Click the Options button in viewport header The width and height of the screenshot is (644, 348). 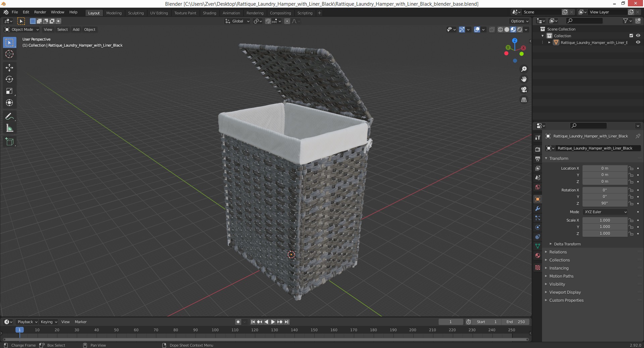pyautogui.click(x=520, y=21)
